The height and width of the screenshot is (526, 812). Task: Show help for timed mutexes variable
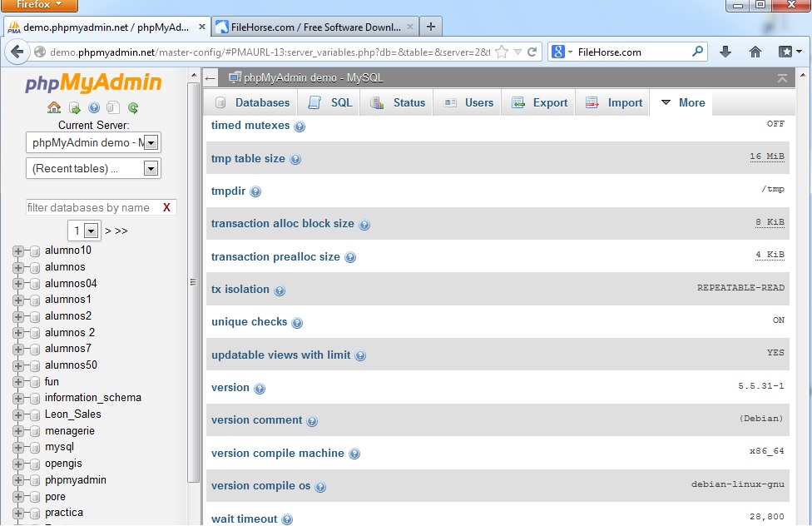coord(300,127)
